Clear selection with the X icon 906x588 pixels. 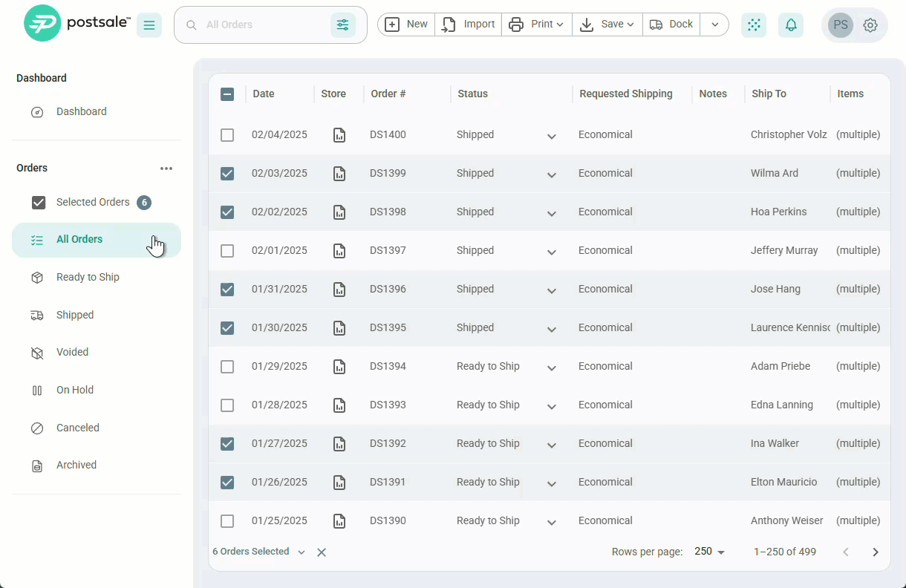322,552
